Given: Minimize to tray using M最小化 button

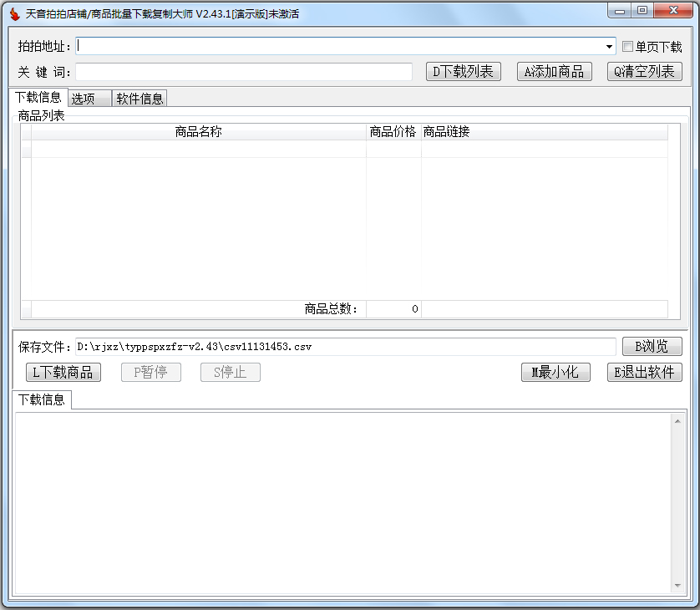Looking at the screenshot, I should click(555, 373).
